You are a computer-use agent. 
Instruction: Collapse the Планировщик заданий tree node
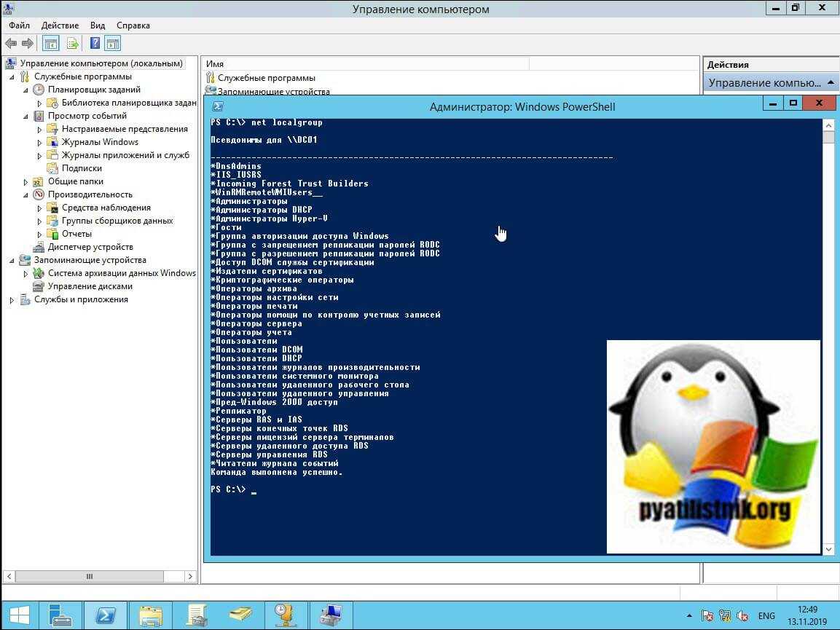[25, 90]
